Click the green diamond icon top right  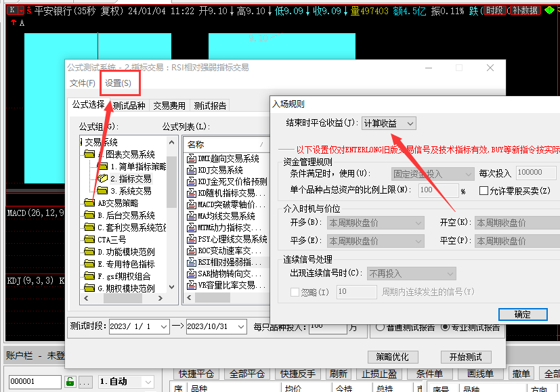pos(549,10)
